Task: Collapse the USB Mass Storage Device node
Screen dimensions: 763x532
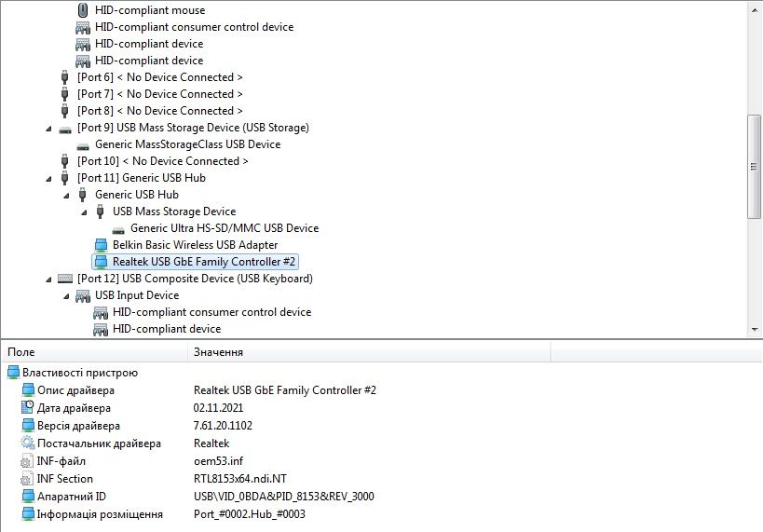Action: (x=84, y=212)
